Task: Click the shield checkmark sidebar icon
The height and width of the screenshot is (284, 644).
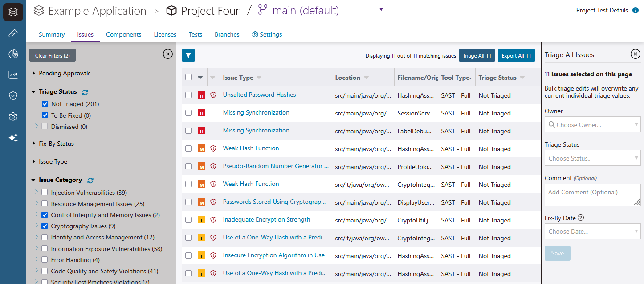Action: tap(13, 96)
